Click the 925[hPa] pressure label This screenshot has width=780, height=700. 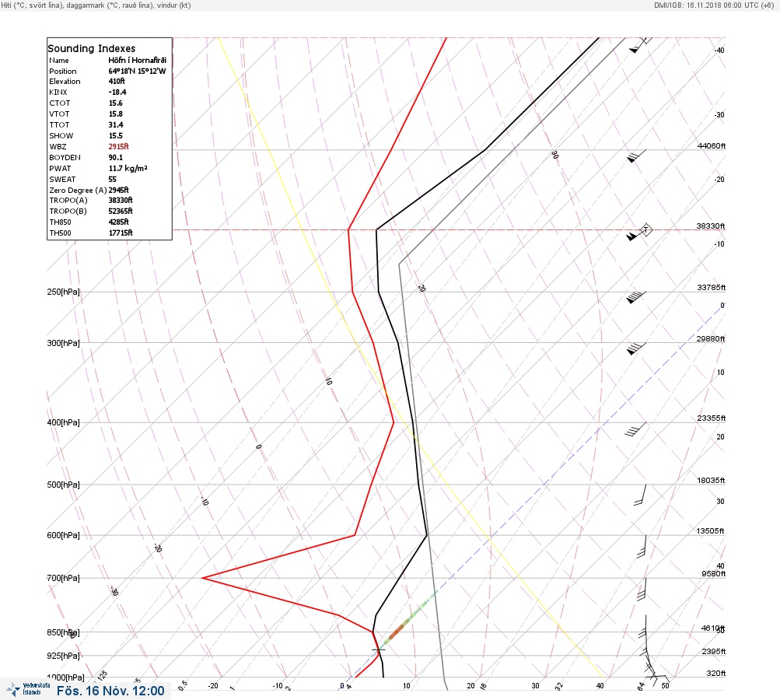pyautogui.click(x=63, y=656)
